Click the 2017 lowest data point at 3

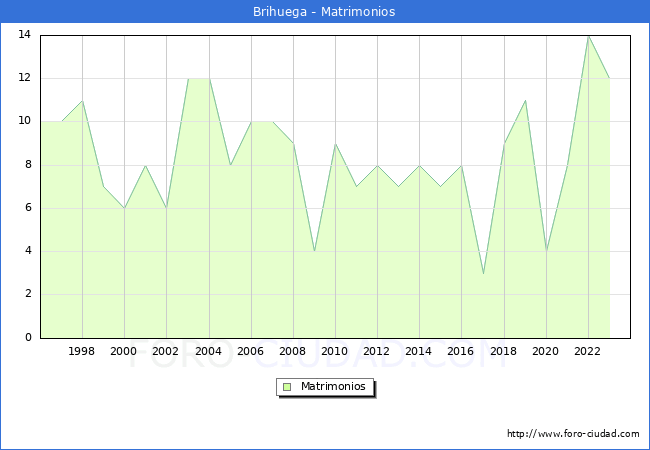(x=483, y=273)
